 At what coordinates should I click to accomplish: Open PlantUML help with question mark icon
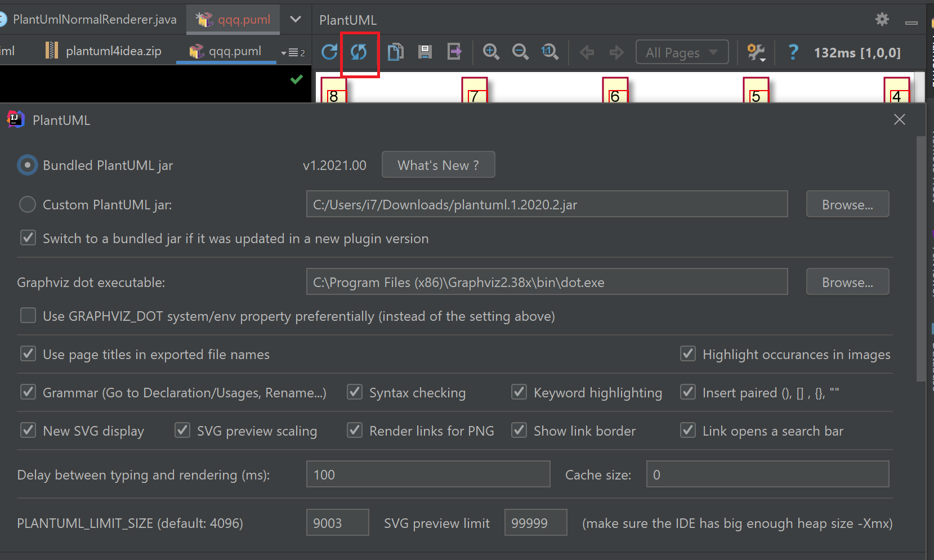click(793, 52)
